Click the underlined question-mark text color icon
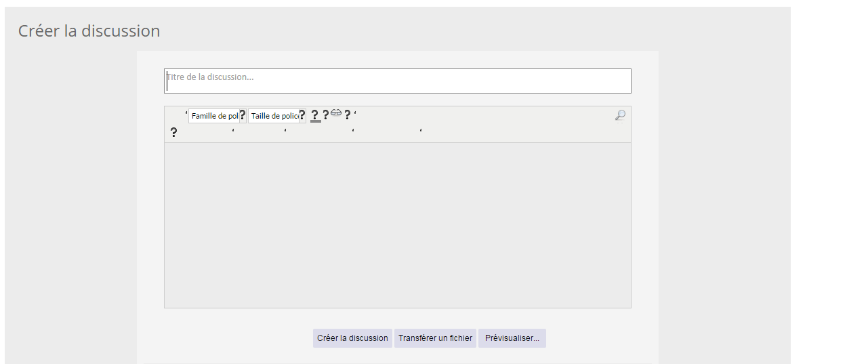Screen dimensions: 868x364 [x=315, y=115]
